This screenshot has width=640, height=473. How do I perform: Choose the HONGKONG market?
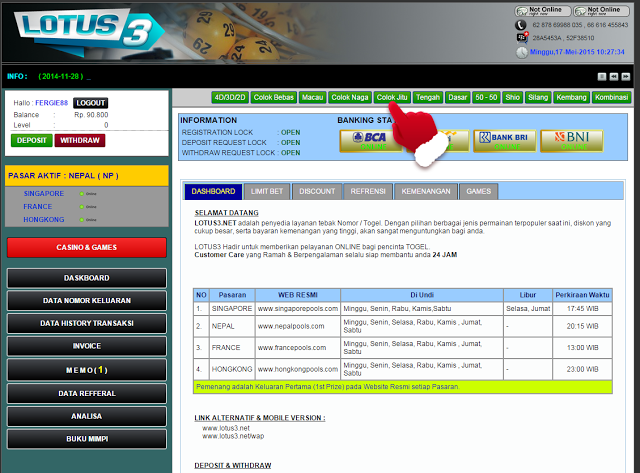click(44, 220)
